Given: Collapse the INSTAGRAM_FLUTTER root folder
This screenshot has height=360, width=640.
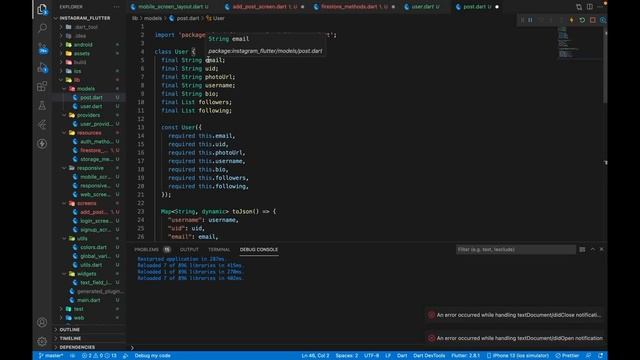Looking at the screenshot, I should click(85, 18).
